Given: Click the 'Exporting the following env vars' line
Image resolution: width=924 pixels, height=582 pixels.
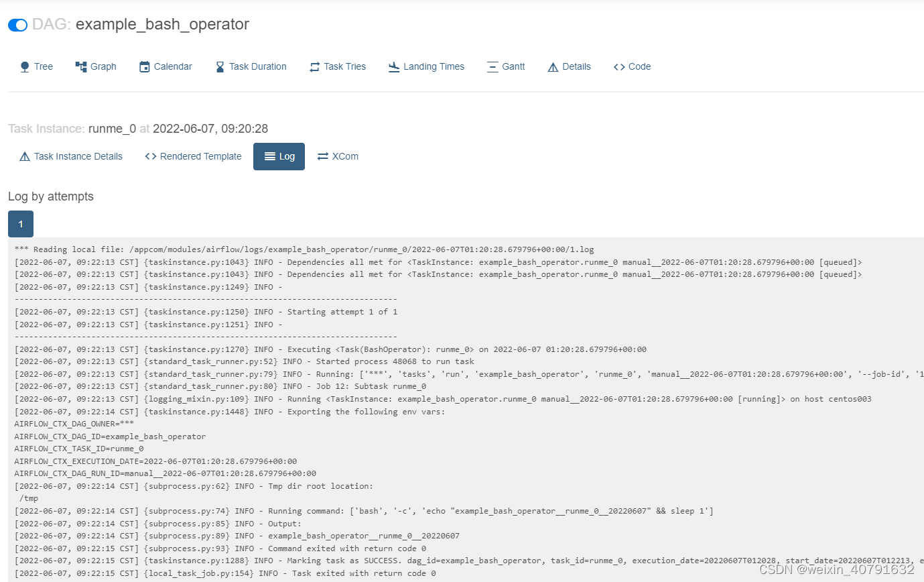Looking at the screenshot, I should coord(230,412).
